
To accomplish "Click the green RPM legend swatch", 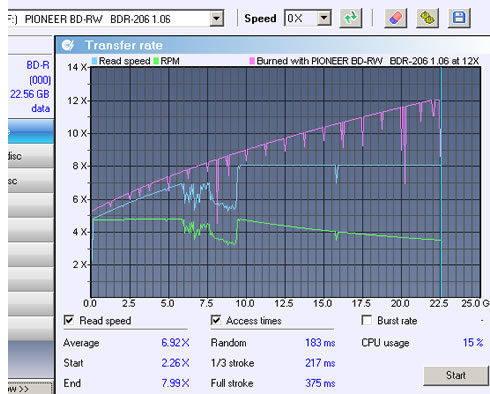I will [x=156, y=61].
